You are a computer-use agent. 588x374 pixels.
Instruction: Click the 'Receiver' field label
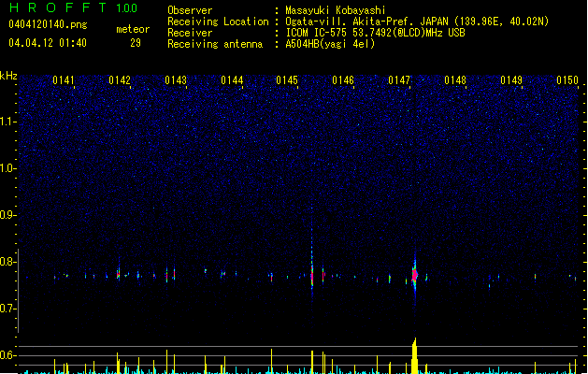[190, 33]
